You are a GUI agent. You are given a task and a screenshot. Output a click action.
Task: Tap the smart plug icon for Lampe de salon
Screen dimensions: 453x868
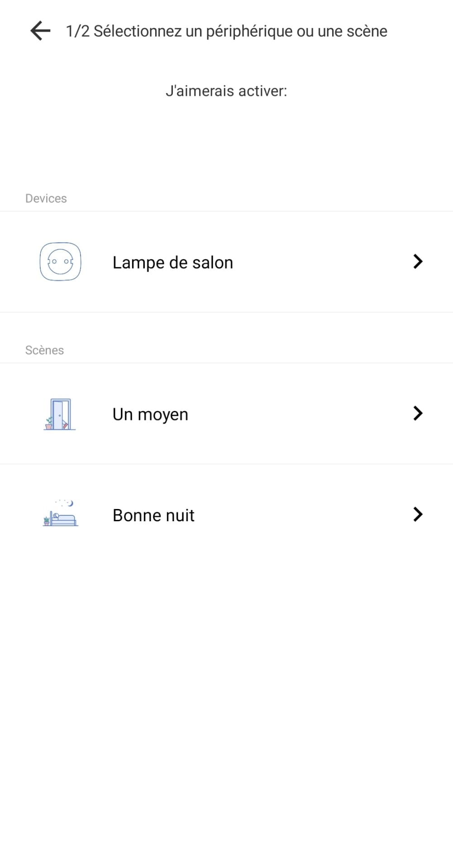(60, 262)
